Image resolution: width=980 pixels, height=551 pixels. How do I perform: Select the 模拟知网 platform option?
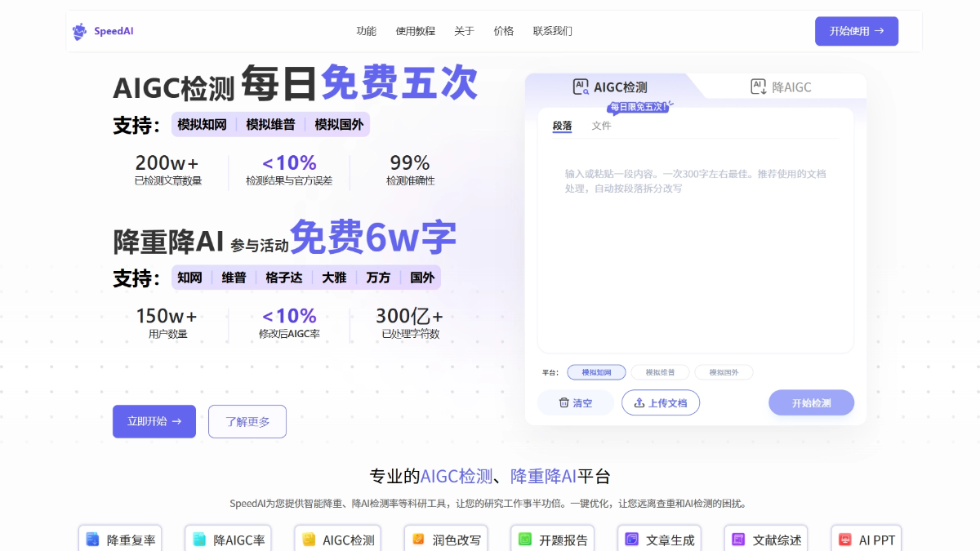tap(596, 372)
